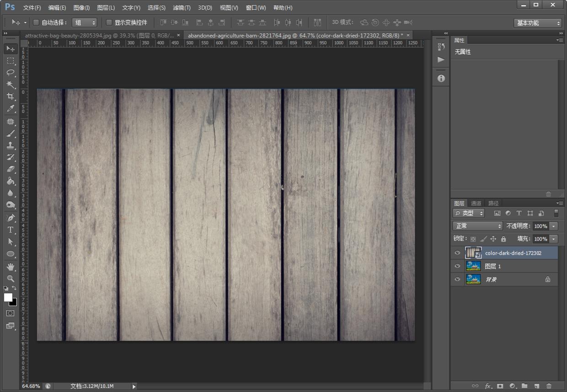567x392 pixels.
Task: Click the delete layer trash icon
Action: tap(549, 386)
